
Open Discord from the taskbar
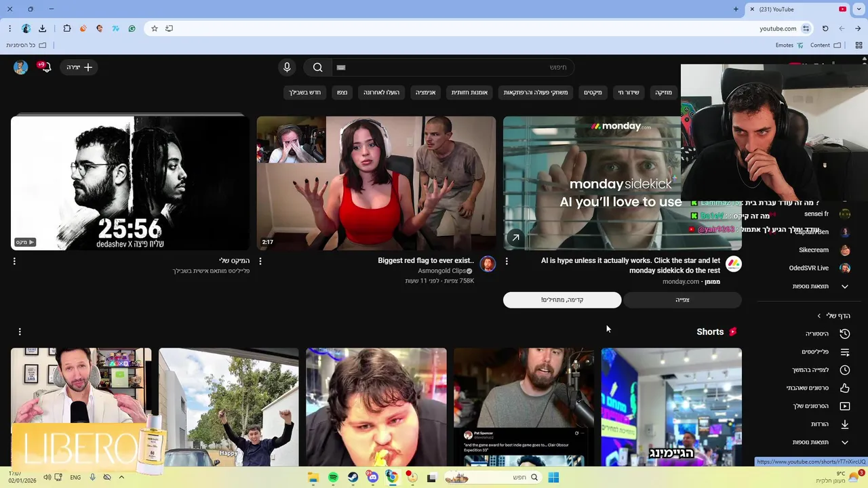pyautogui.click(x=372, y=478)
